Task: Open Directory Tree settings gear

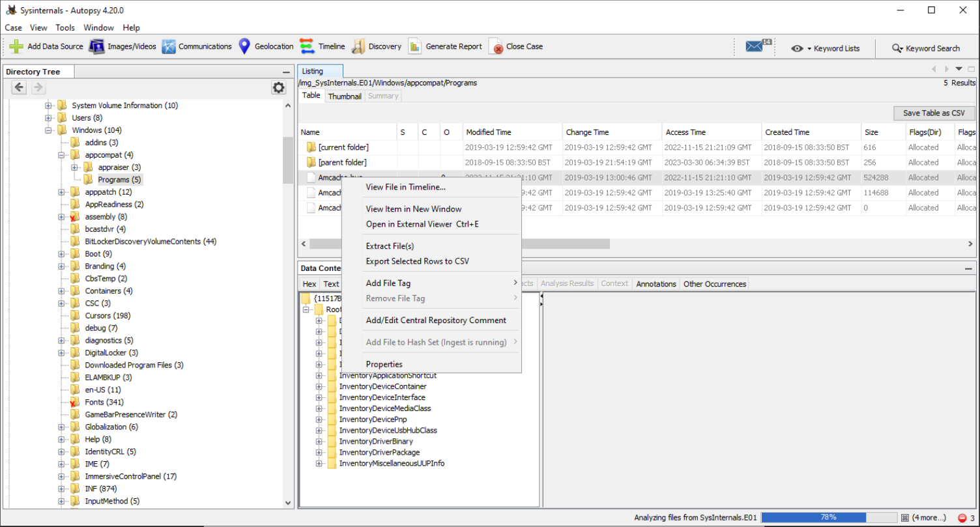Action: point(279,87)
